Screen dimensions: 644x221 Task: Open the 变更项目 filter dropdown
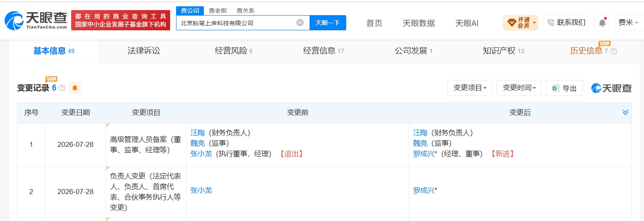[470, 88]
